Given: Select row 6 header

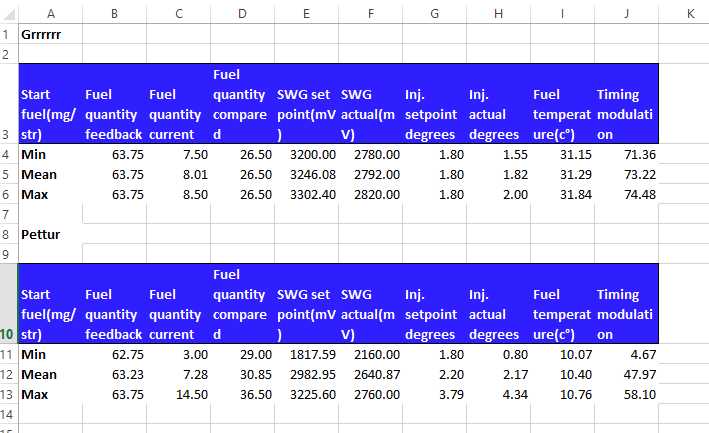Looking at the screenshot, I should (9, 194).
